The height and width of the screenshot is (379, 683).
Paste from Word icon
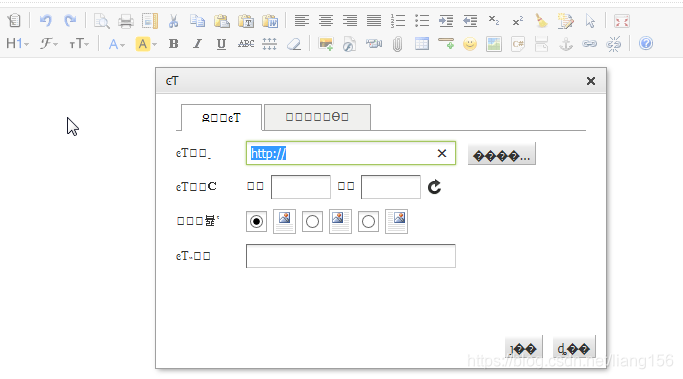click(x=270, y=20)
